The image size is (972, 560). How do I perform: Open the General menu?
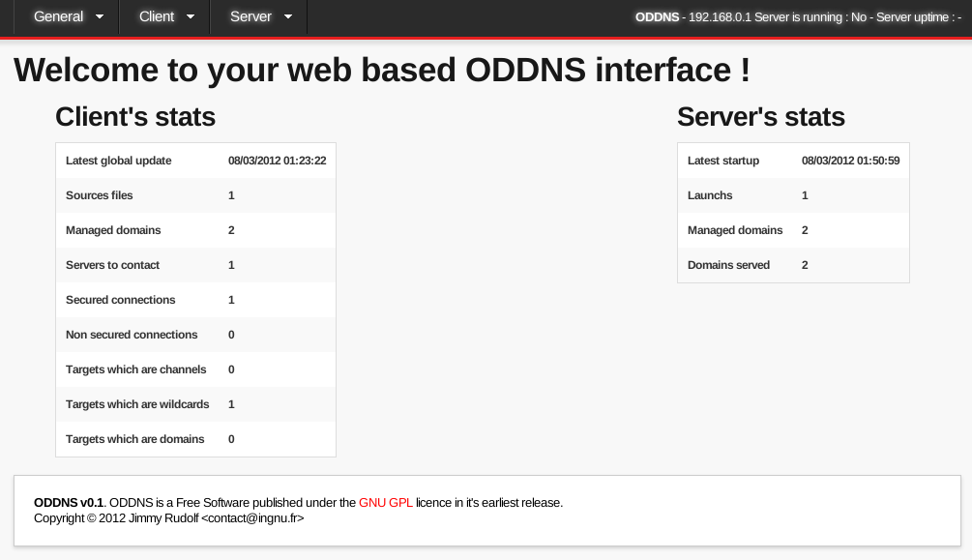(58, 16)
